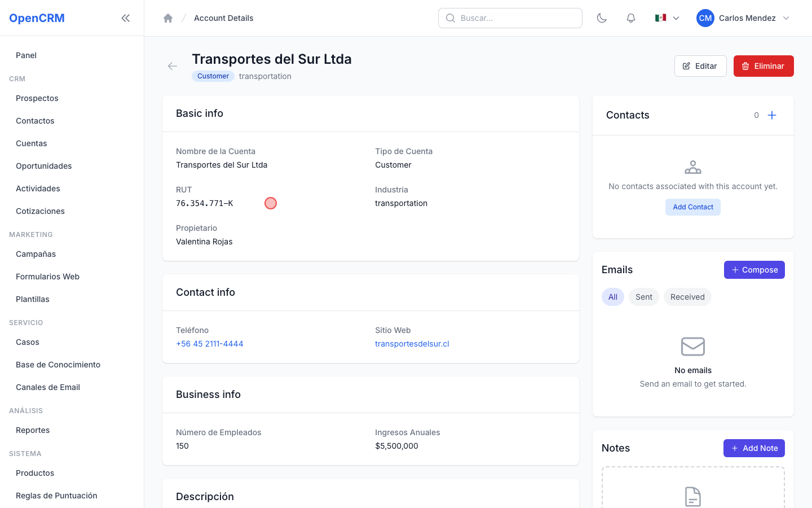
Task: Add a contact with the plus icon
Action: pos(772,115)
